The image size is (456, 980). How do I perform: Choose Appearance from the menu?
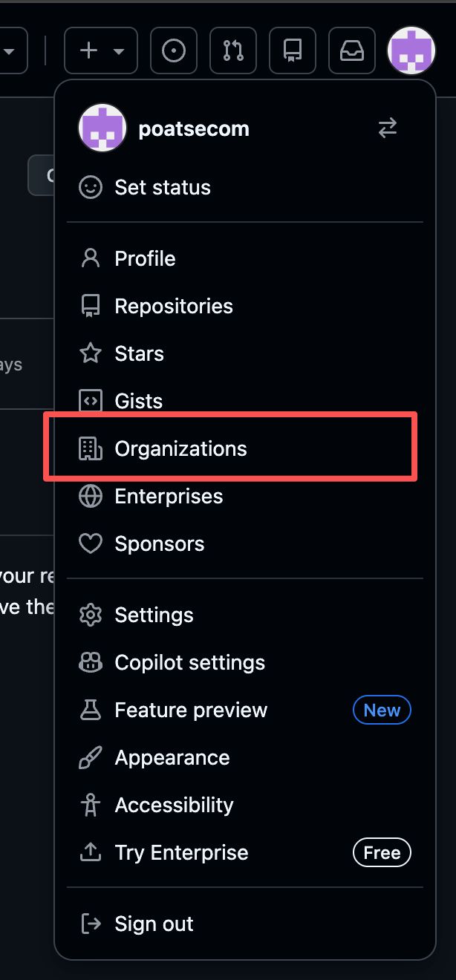click(x=172, y=757)
